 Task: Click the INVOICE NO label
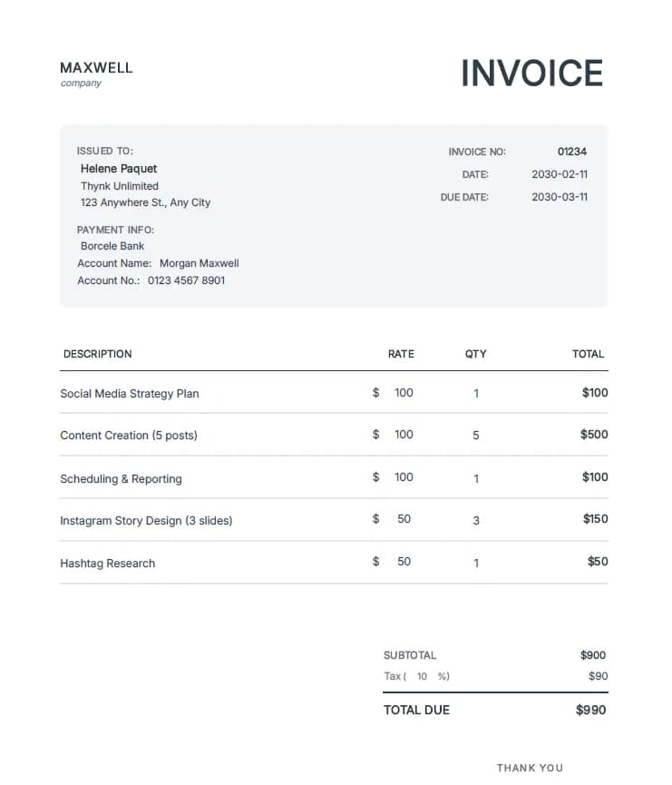tap(477, 152)
